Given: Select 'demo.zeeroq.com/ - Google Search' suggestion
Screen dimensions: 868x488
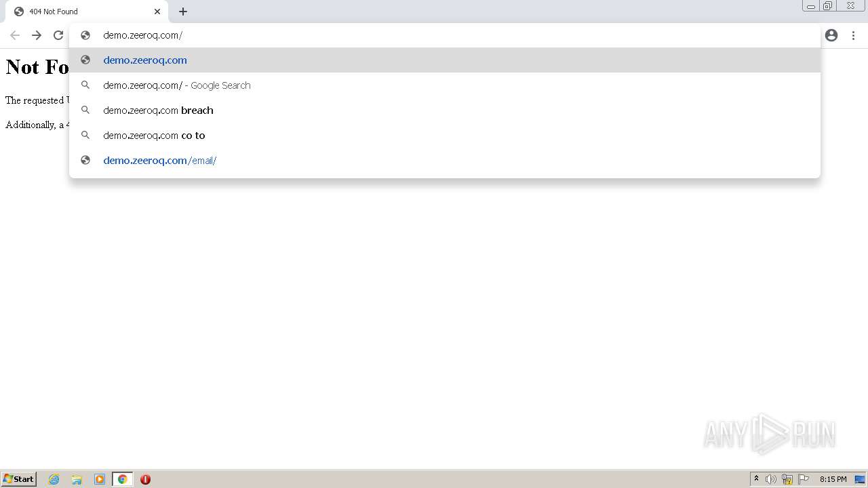Looking at the screenshot, I should click(x=445, y=85).
